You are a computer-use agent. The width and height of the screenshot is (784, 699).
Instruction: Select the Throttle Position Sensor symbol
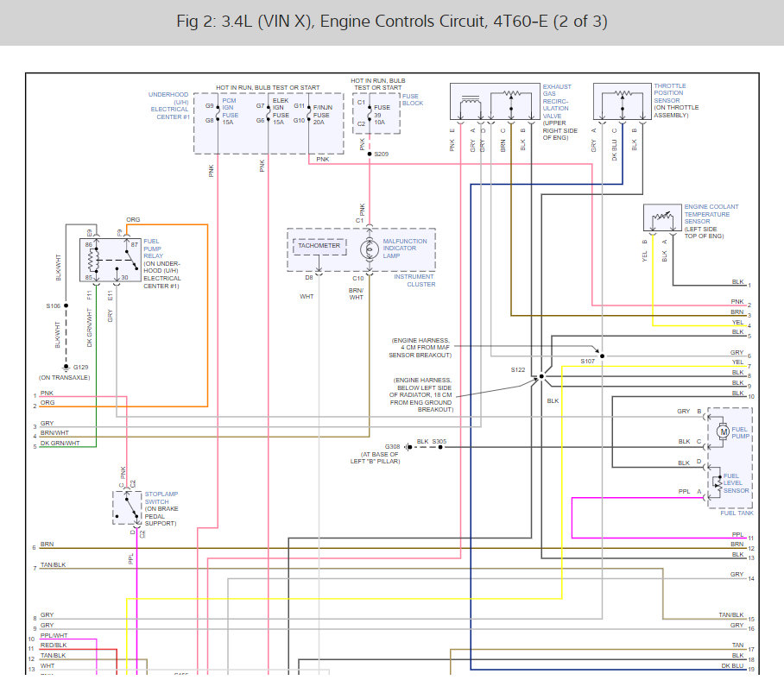coord(622,104)
